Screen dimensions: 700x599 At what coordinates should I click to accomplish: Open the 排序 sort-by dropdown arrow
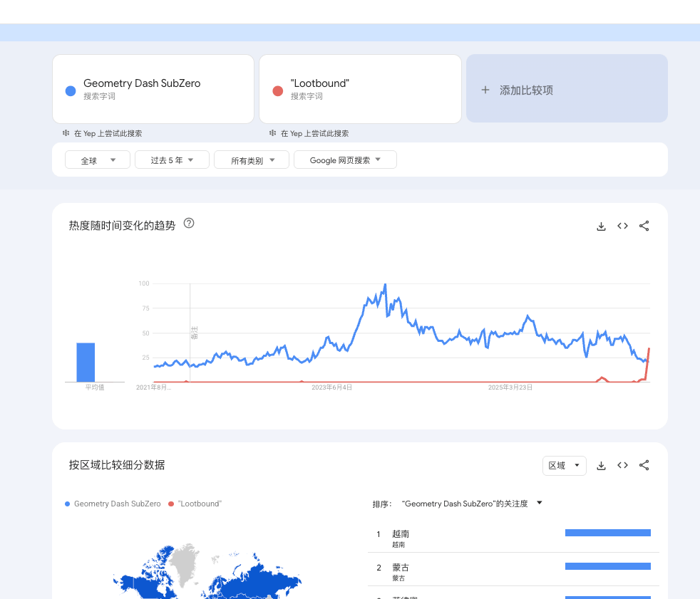point(540,503)
